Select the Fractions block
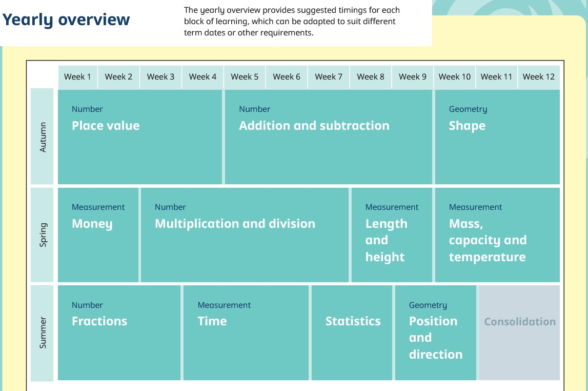This screenshot has height=391, width=588. pos(119,333)
